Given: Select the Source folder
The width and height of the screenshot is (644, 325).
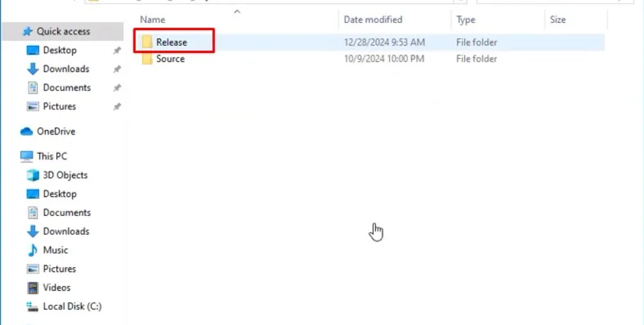Looking at the screenshot, I should pyautogui.click(x=170, y=59).
